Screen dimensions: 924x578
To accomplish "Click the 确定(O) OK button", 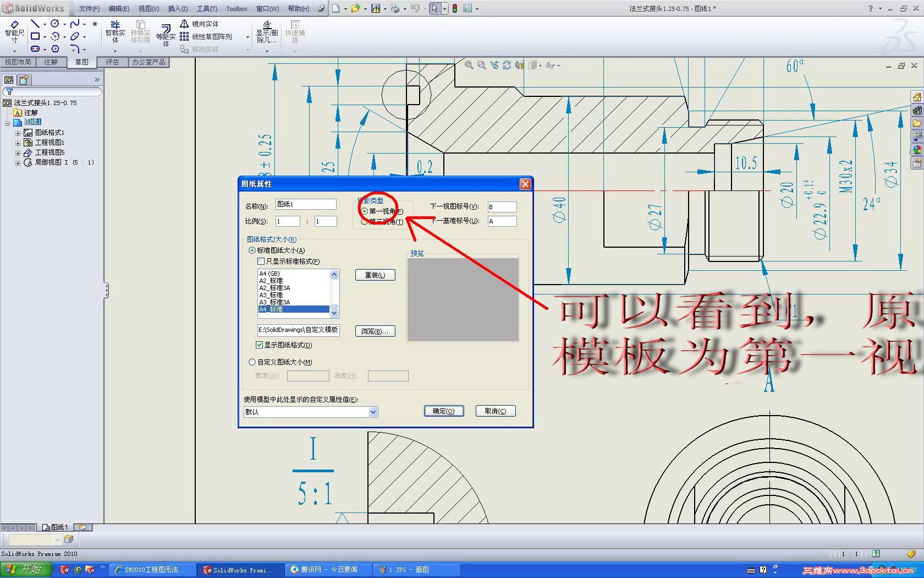I will pos(444,411).
